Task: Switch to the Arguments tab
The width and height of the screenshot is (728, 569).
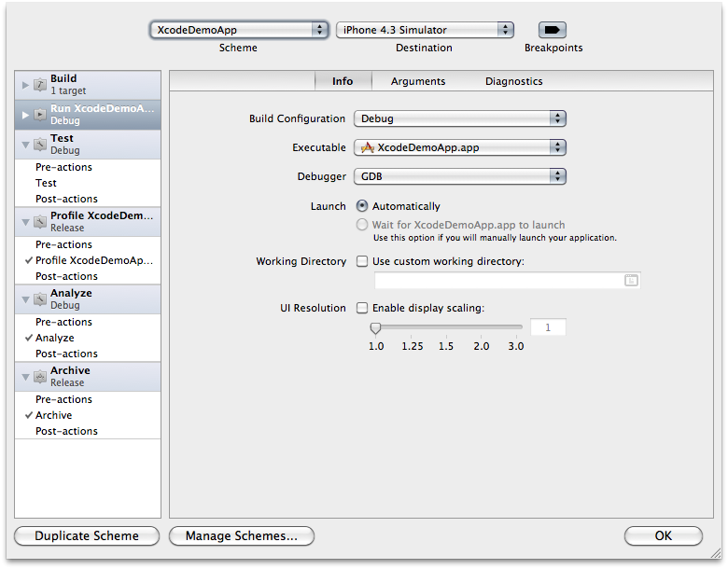Action: [x=418, y=81]
